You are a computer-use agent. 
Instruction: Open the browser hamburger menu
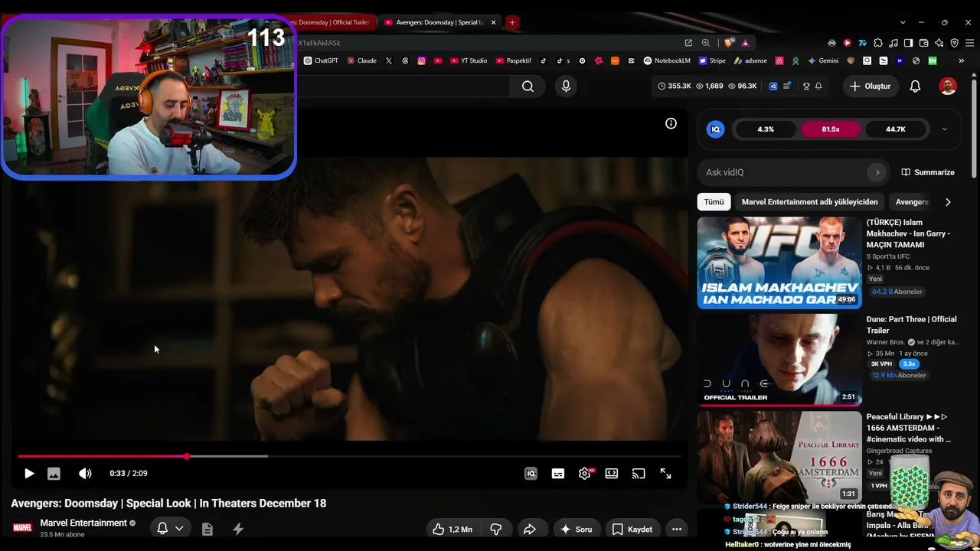[x=969, y=43]
